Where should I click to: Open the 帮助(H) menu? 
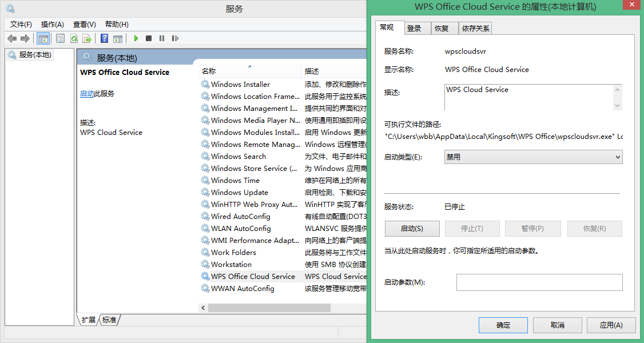click(x=117, y=24)
